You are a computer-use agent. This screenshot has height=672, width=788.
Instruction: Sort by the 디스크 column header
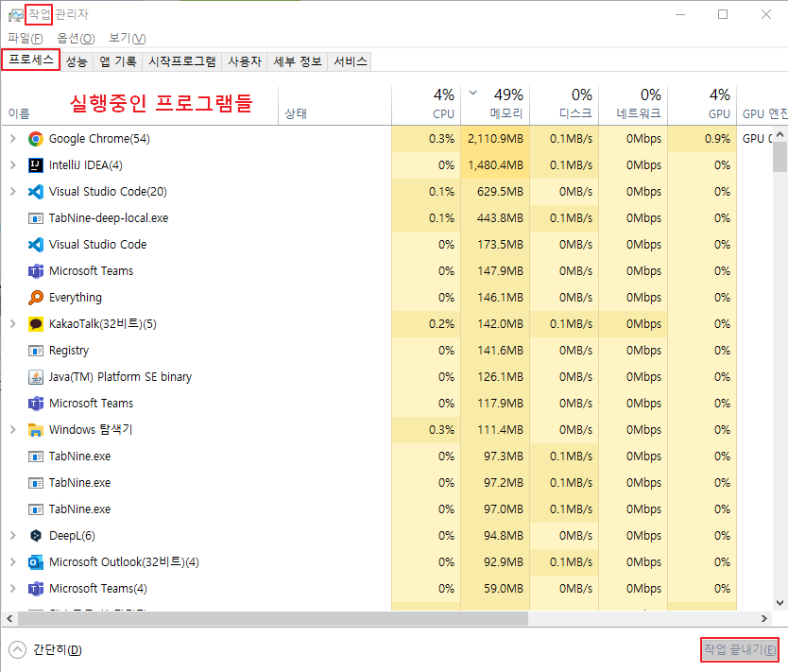(x=564, y=105)
